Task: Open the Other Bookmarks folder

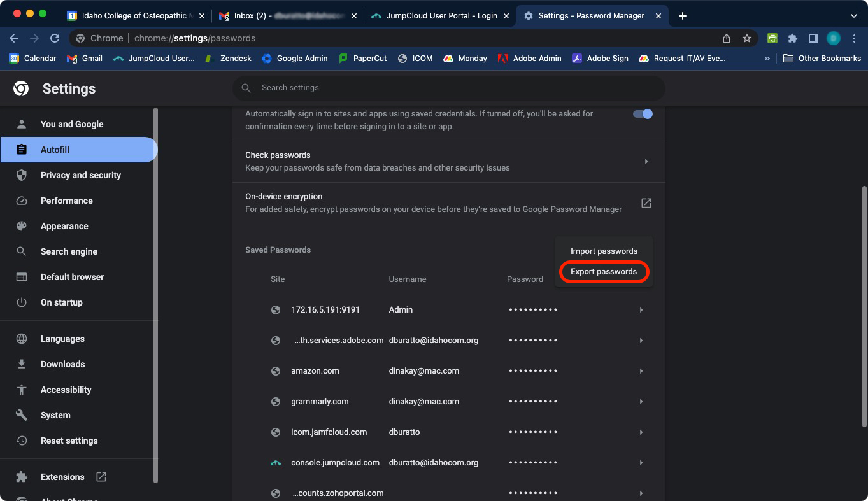Action: coord(822,58)
